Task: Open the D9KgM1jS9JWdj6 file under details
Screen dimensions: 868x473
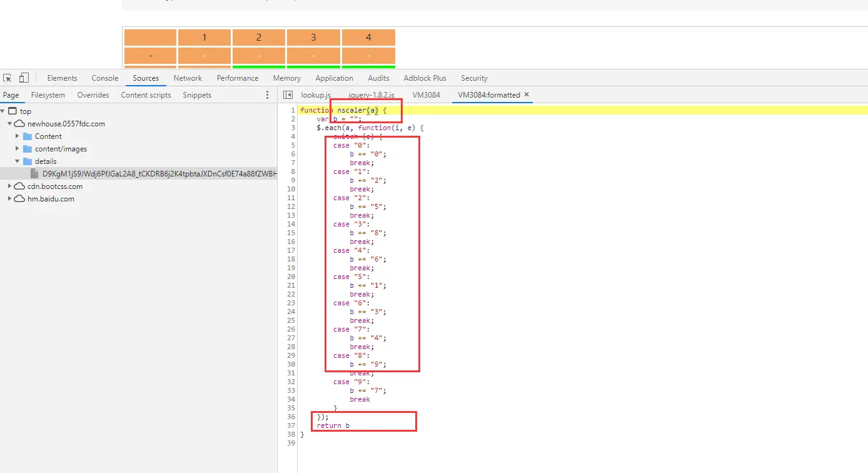Action: (159, 174)
